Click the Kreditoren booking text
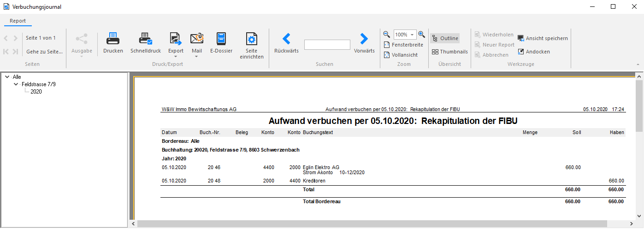 (314, 181)
